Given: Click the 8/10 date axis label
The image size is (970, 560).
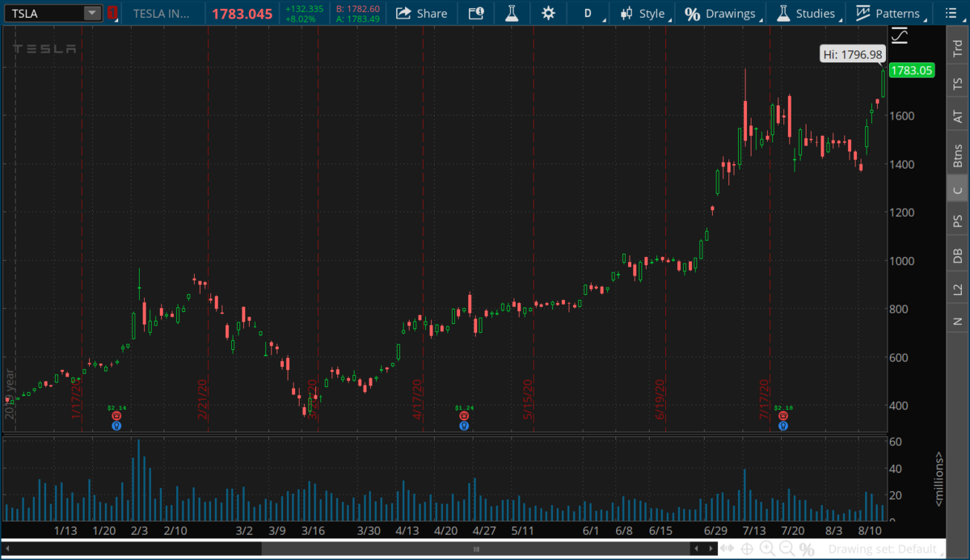Looking at the screenshot, I should [870, 531].
